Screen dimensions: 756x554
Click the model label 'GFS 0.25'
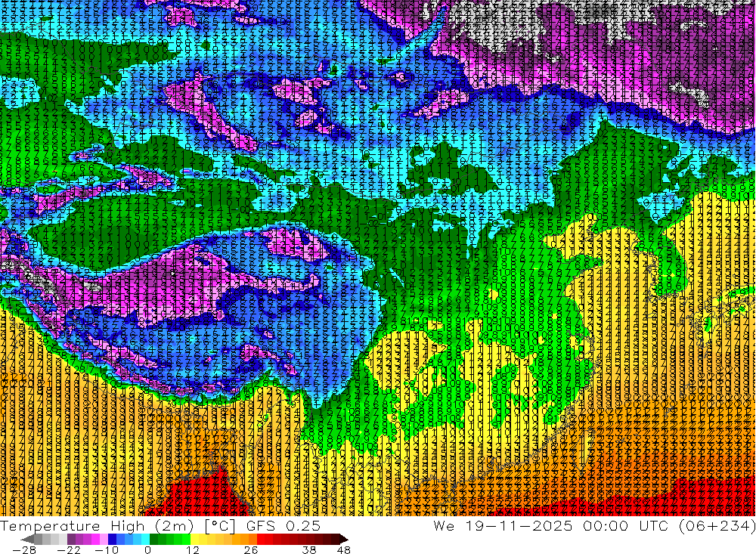[x=283, y=525]
